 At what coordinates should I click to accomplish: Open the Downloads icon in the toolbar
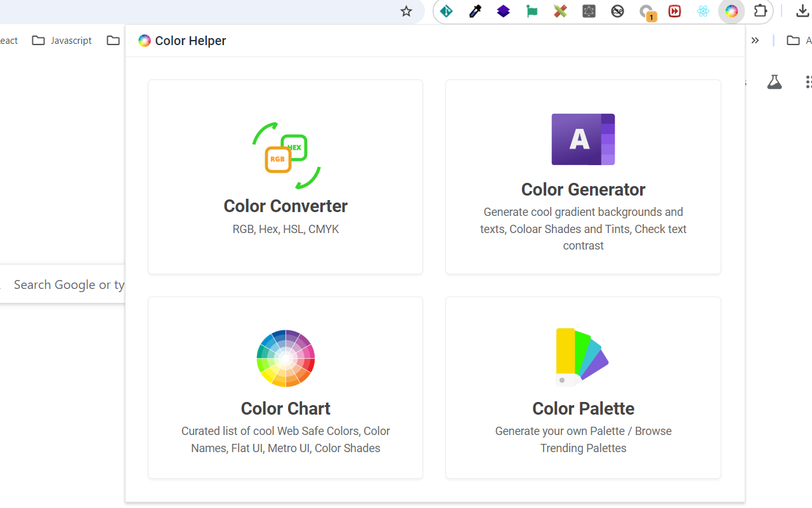click(x=801, y=11)
